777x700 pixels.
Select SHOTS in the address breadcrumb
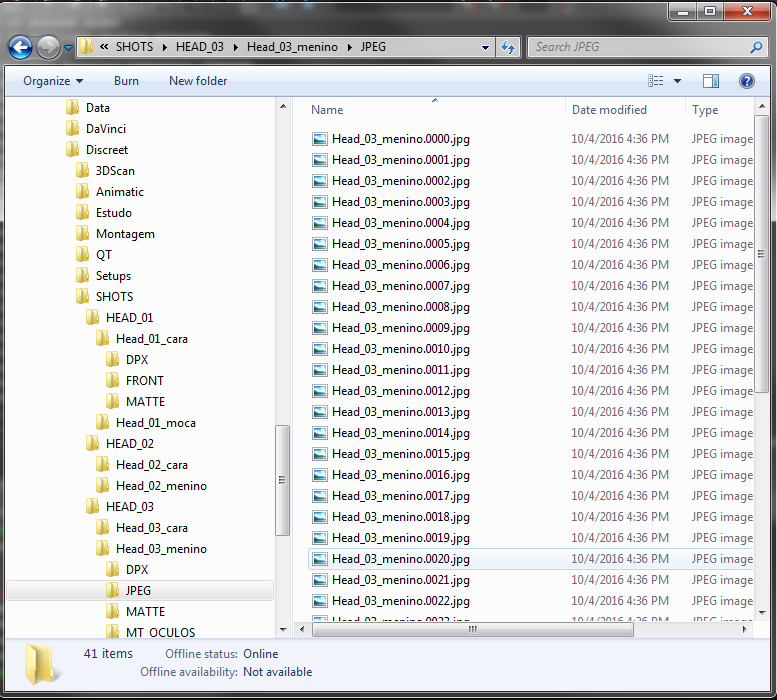point(135,47)
